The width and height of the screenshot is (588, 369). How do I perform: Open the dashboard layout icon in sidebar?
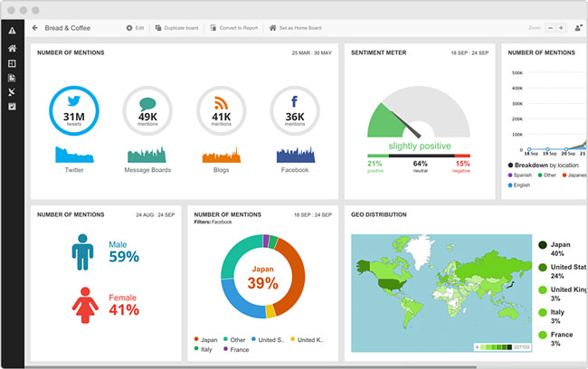pos(12,63)
